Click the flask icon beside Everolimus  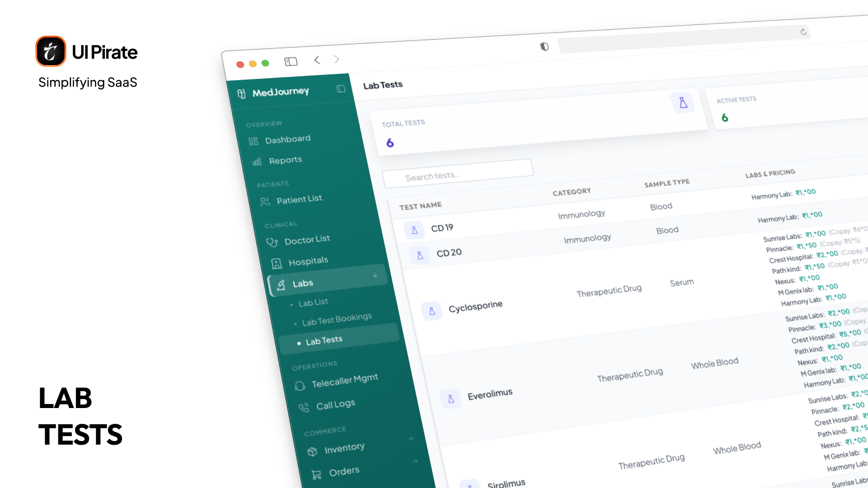pyautogui.click(x=451, y=399)
